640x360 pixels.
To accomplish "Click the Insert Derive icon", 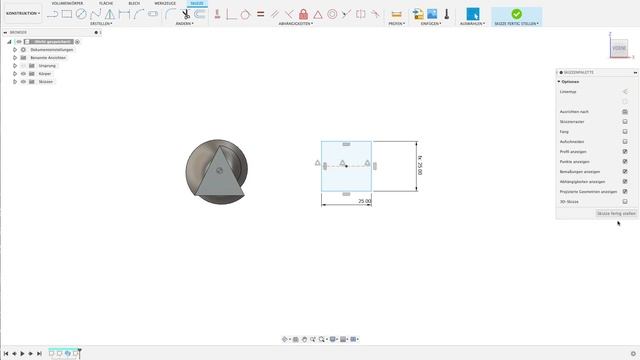I will click(x=418, y=14).
